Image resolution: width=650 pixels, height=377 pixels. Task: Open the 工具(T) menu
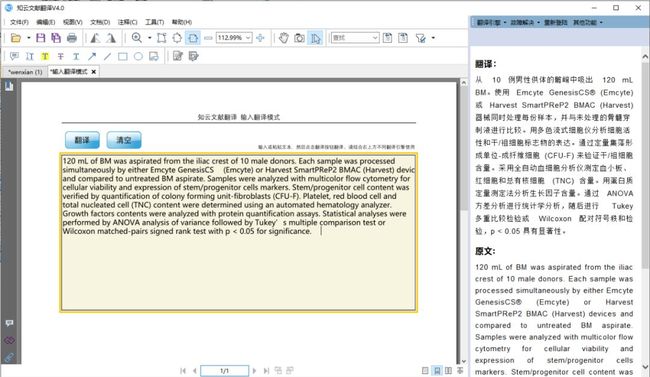pos(154,22)
